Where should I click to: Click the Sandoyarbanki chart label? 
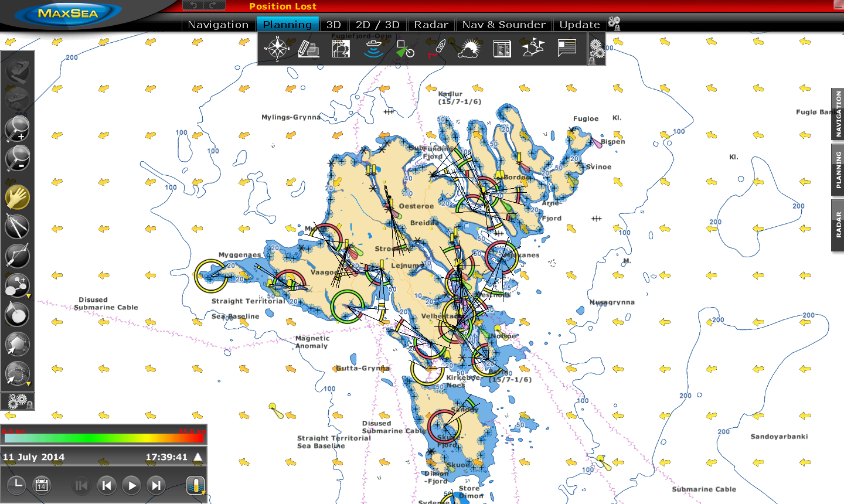coord(780,437)
